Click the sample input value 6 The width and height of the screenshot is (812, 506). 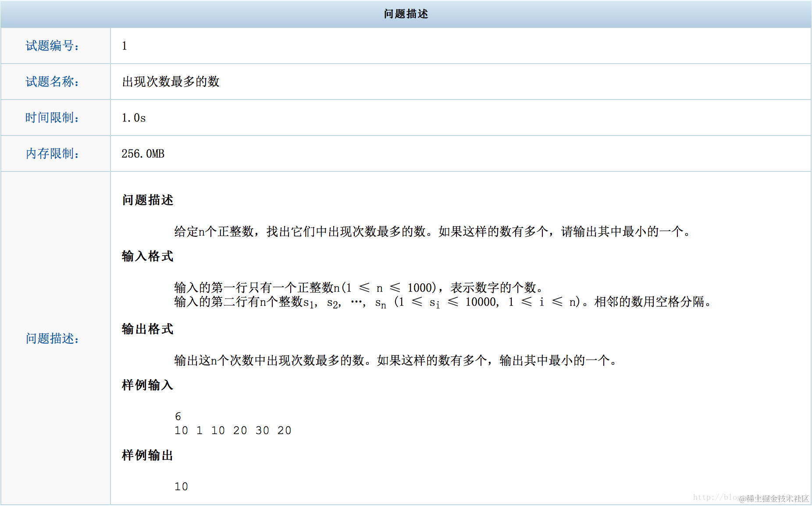point(178,416)
